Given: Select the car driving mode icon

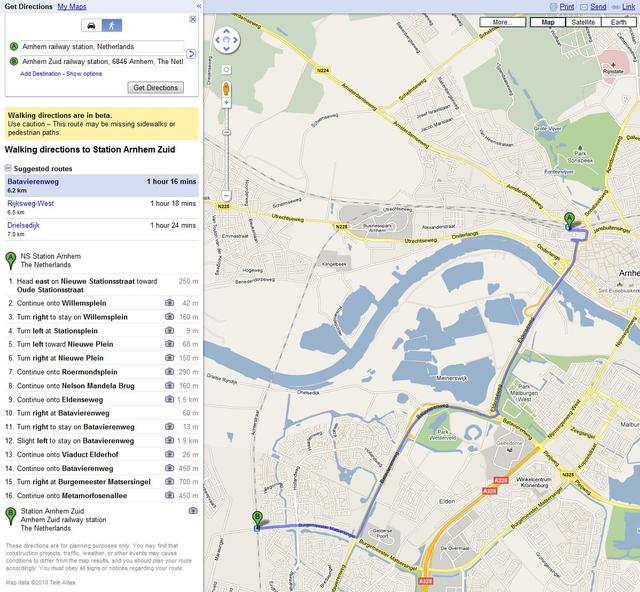Looking at the screenshot, I should [90, 25].
